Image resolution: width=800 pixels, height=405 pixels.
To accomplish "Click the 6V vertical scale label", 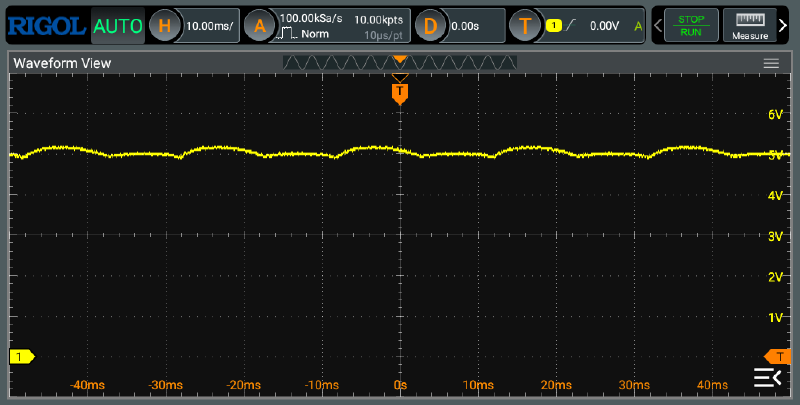I will (775, 115).
